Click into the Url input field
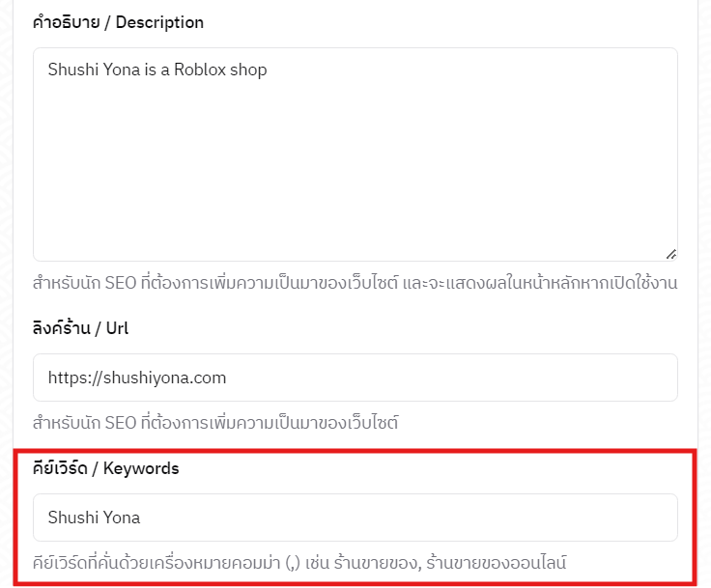The height and width of the screenshot is (588, 711). click(355, 378)
